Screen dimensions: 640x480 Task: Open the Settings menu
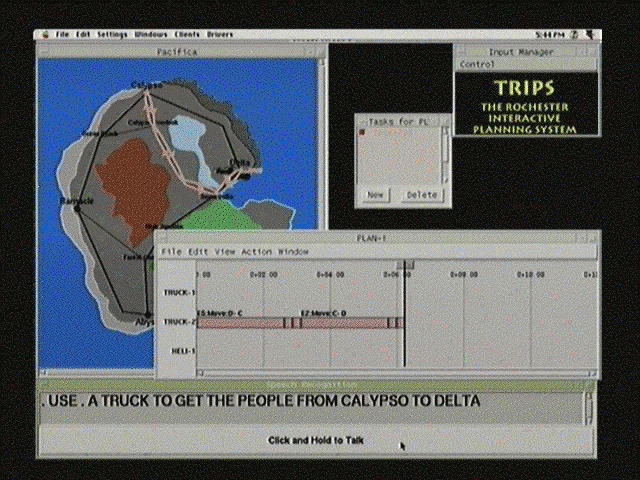pos(112,35)
